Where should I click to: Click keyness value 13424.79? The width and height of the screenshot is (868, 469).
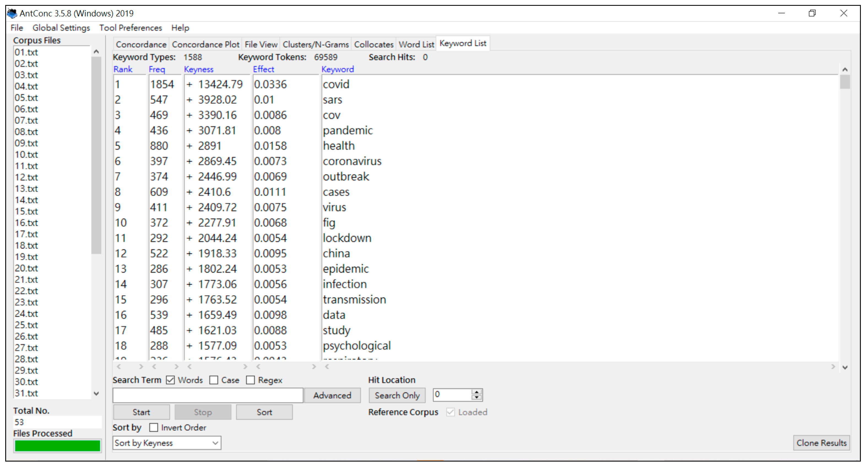pos(220,84)
